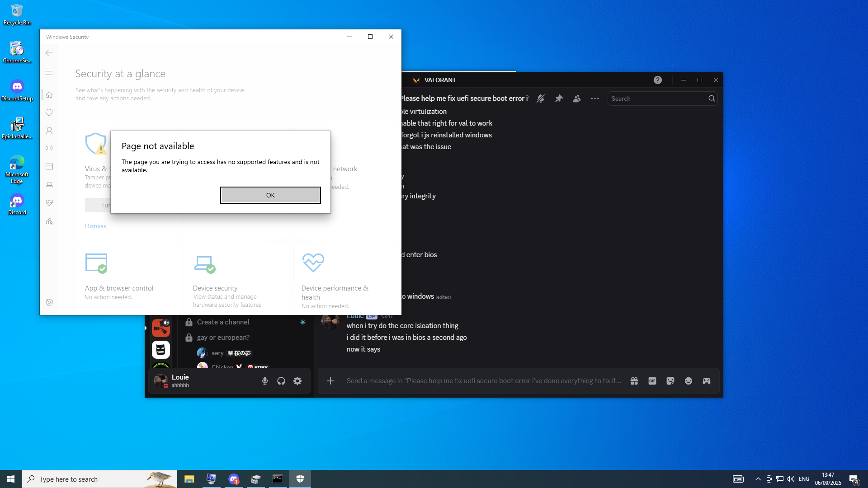Open the pinned messages icon
Screen dimensions: 868x488
(x=559, y=99)
